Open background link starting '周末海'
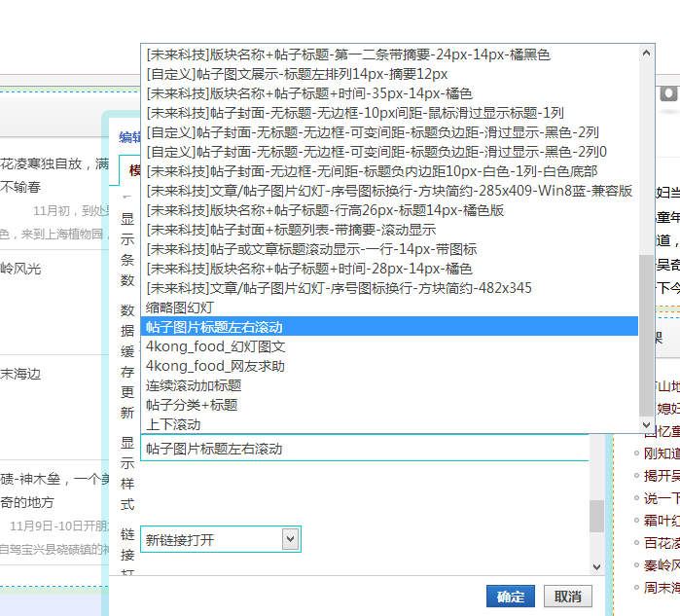 [x=662, y=588]
